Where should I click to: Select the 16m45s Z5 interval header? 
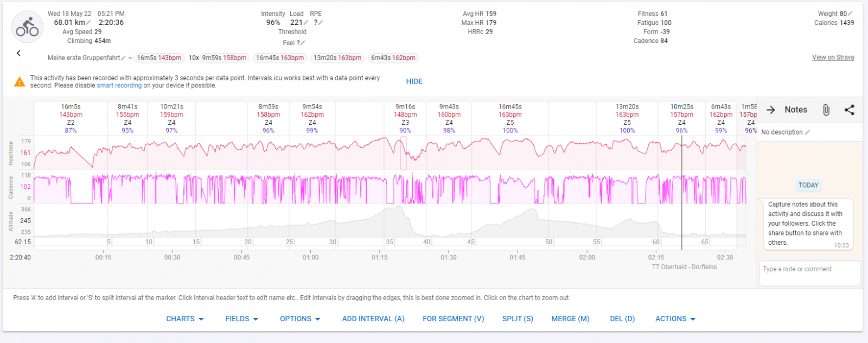(x=510, y=118)
